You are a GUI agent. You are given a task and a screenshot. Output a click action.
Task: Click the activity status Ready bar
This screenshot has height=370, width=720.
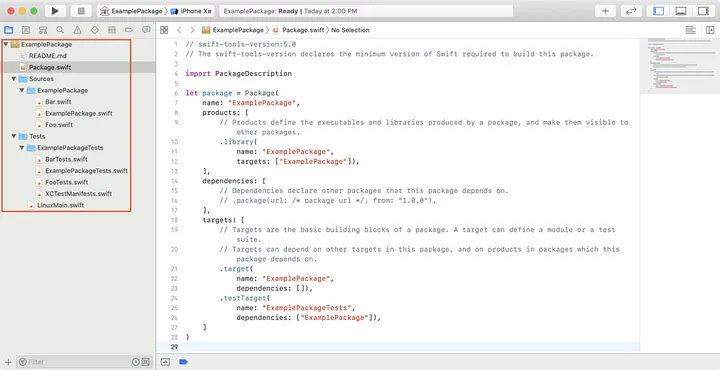point(366,11)
